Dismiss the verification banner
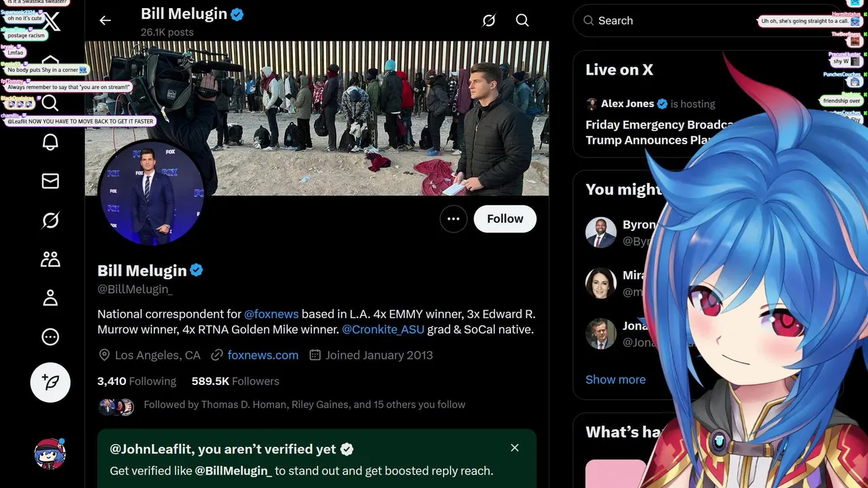The image size is (868, 488). [515, 448]
